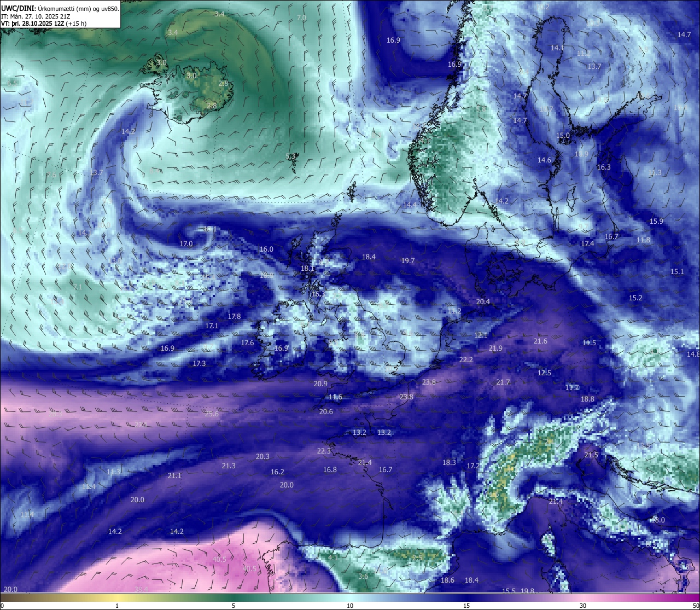Click the map value 25.6
Image resolution: width=700 pixels, height=610 pixels.
(x=212, y=414)
